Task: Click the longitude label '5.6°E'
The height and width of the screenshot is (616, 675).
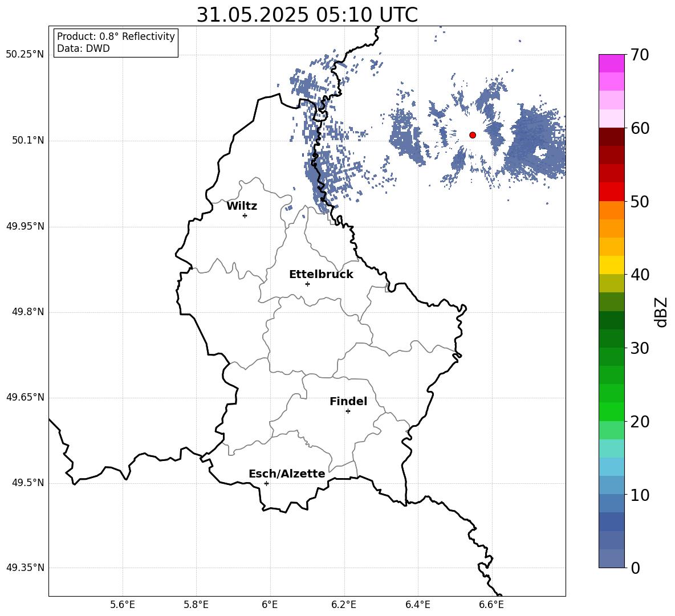Action: (x=123, y=605)
